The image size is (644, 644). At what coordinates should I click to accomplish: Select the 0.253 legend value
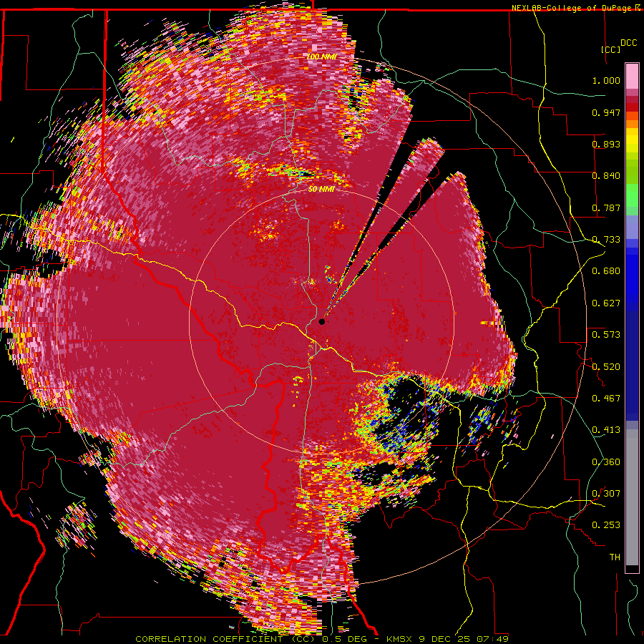click(x=606, y=525)
